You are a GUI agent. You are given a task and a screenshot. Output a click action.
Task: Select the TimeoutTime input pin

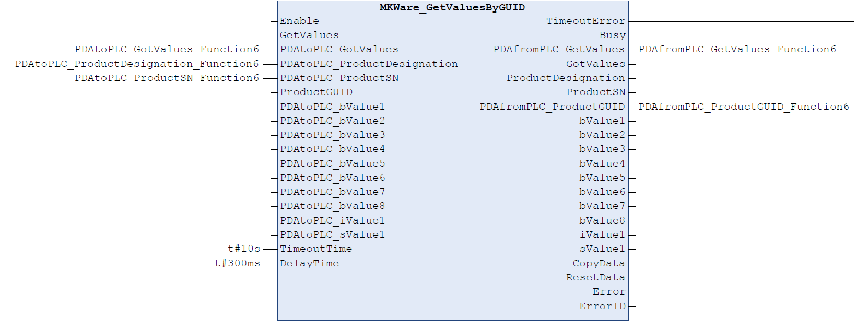tap(316, 249)
